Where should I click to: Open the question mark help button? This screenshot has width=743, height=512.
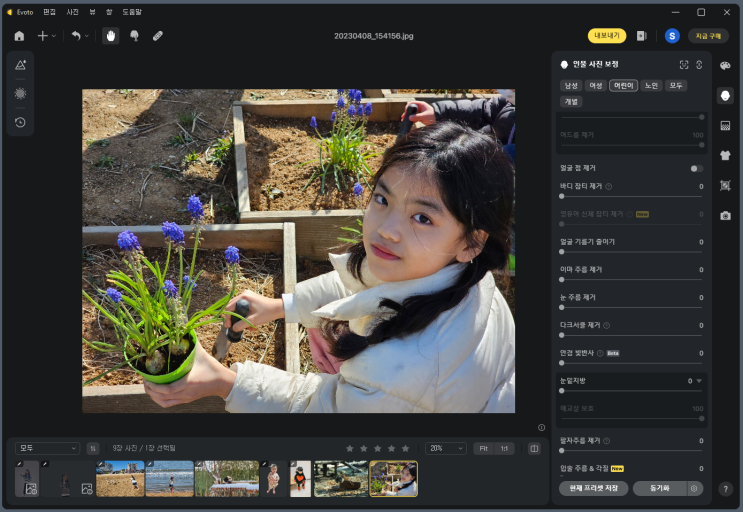725,489
